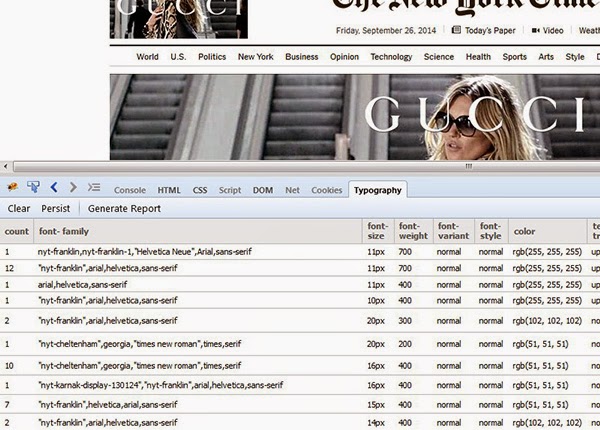This screenshot has height=430, width=600.
Task: Open the Science section link
Action: point(439,57)
